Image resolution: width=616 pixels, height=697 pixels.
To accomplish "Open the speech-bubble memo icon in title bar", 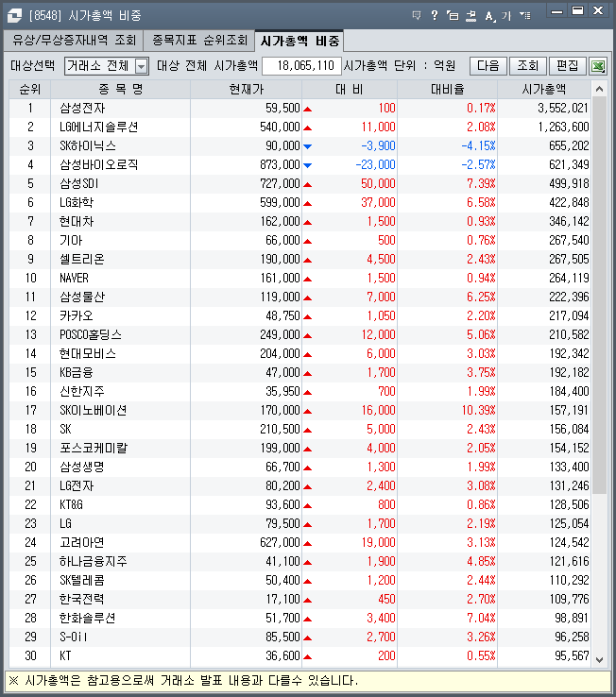I will [x=417, y=16].
